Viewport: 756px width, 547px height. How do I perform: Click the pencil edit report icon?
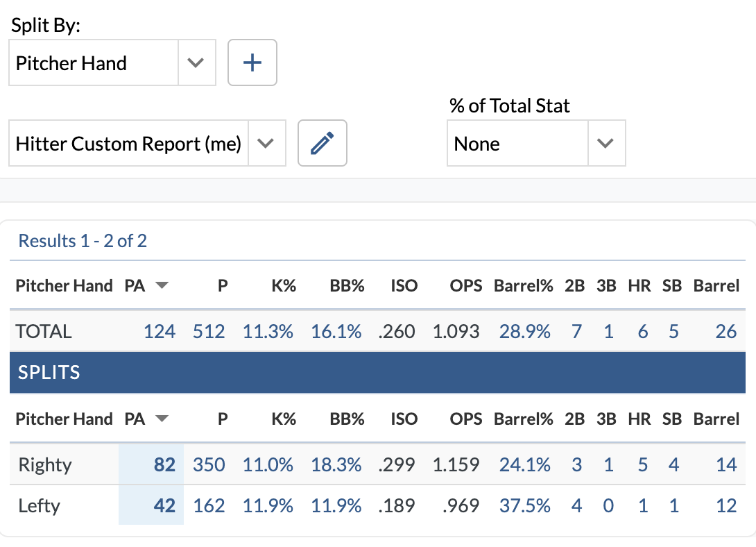pyautogui.click(x=322, y=144)
